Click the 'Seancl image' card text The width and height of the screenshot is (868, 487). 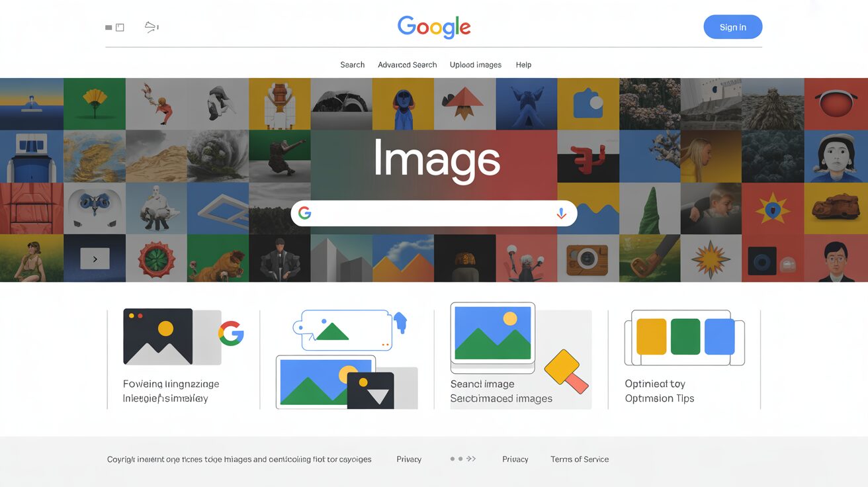pyautogui.click(x=482, y=384)
